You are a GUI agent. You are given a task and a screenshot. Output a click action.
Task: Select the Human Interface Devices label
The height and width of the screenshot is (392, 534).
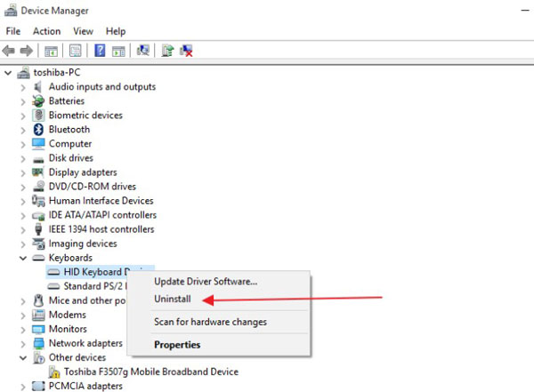(101, 201)
